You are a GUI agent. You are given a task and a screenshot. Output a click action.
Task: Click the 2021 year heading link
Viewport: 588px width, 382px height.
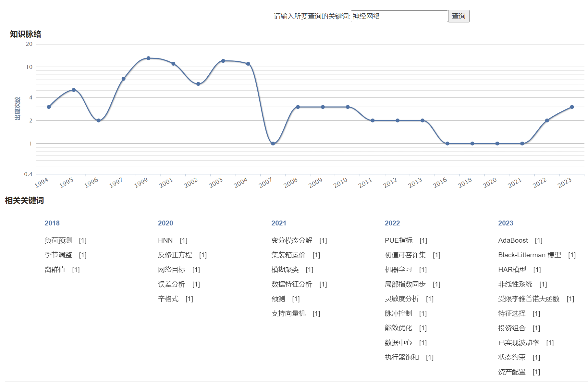pyautogui.click(x=279, y=223)
